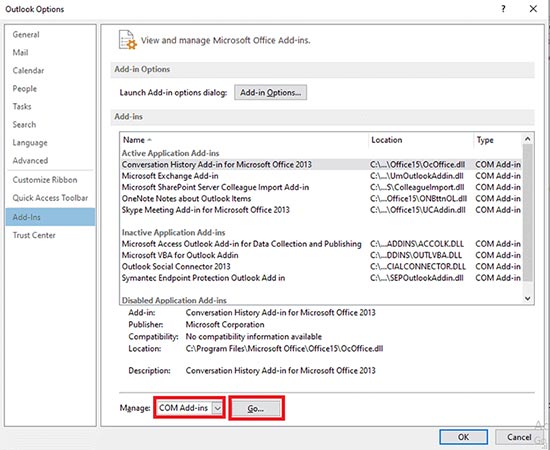Click the Add-ins page gear document icon
Image resolution: width=550 pixels, height=450 pixels.
pyautogui.click(x=128, y=40)
